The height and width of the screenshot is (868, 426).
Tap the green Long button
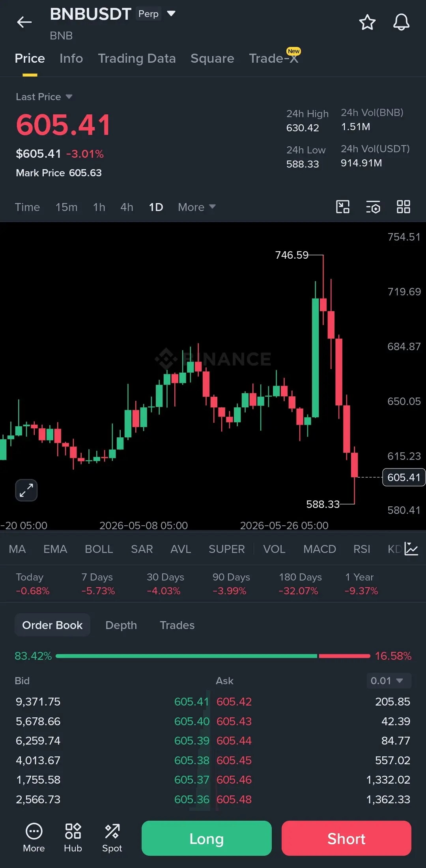click(207, 838)
